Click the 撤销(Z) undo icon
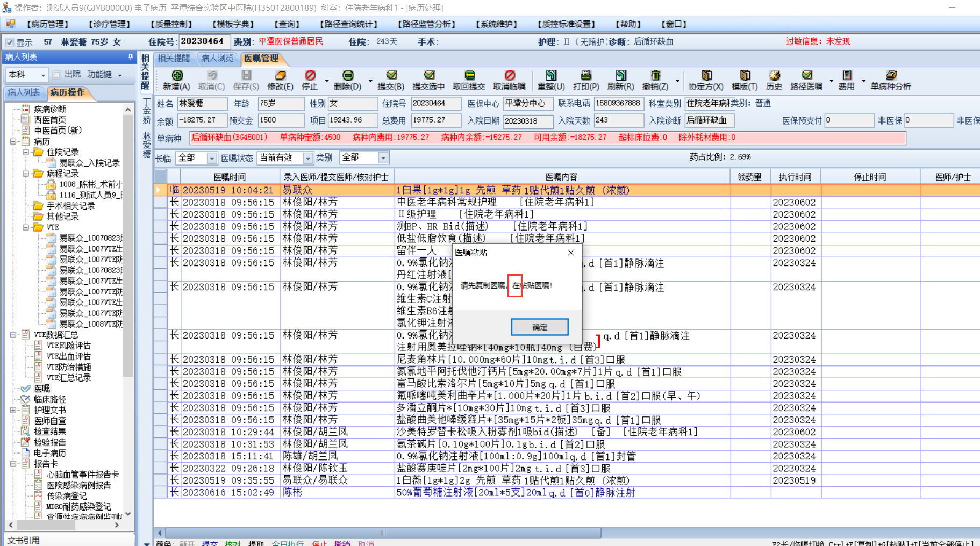Viewport: 980px width, 546px height. 655,75
